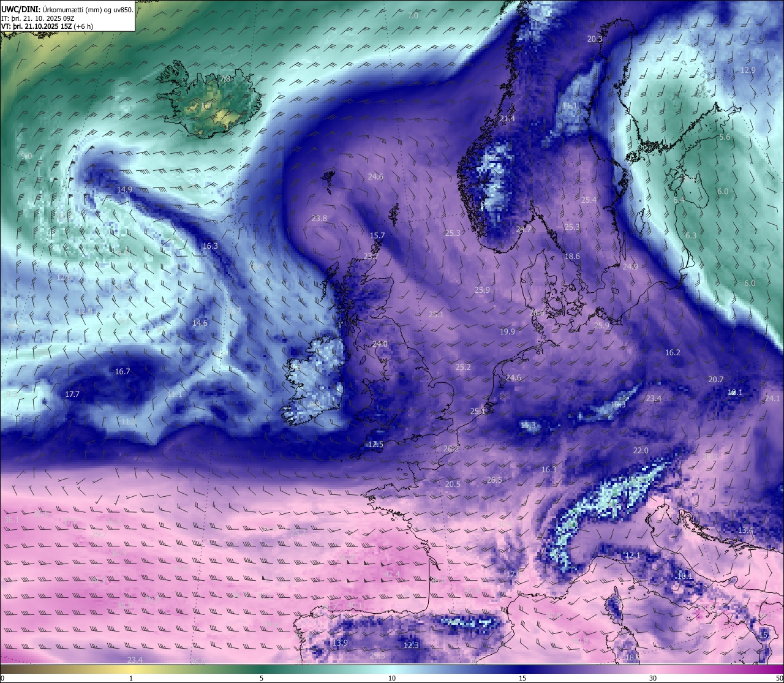Click the 12.9 value in the northeast
This screenshot has height=683, width=784.
[x=748, y=70]
